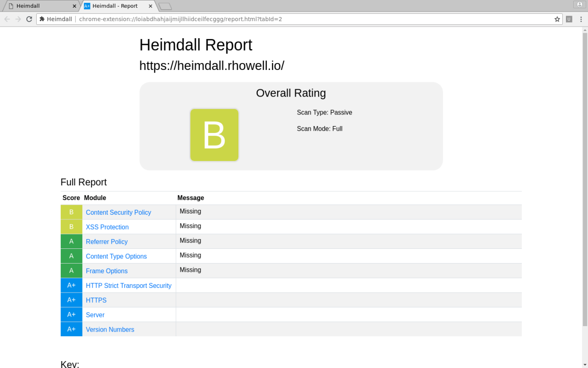Click the address bar URL field
Screen dimensions: 588x368
[x=184, y=19]
